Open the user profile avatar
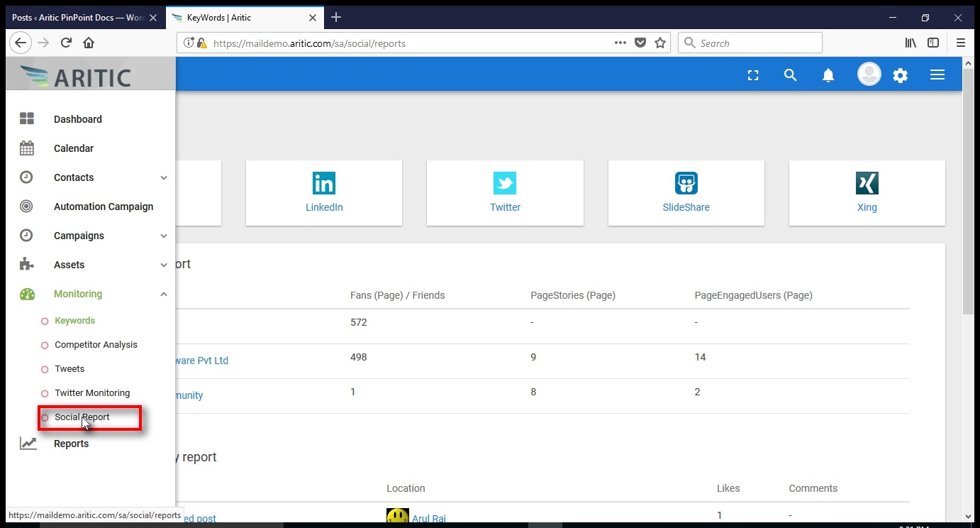 coord(869,75)
